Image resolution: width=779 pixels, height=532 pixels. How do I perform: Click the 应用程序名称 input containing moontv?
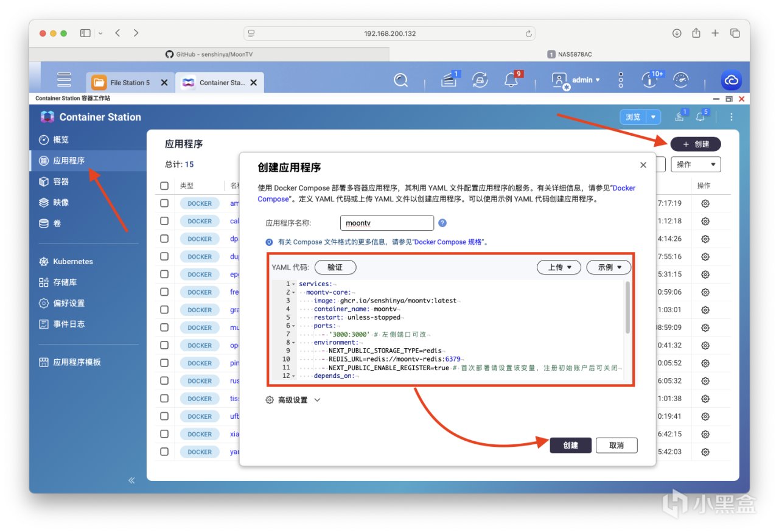(386, 223)
